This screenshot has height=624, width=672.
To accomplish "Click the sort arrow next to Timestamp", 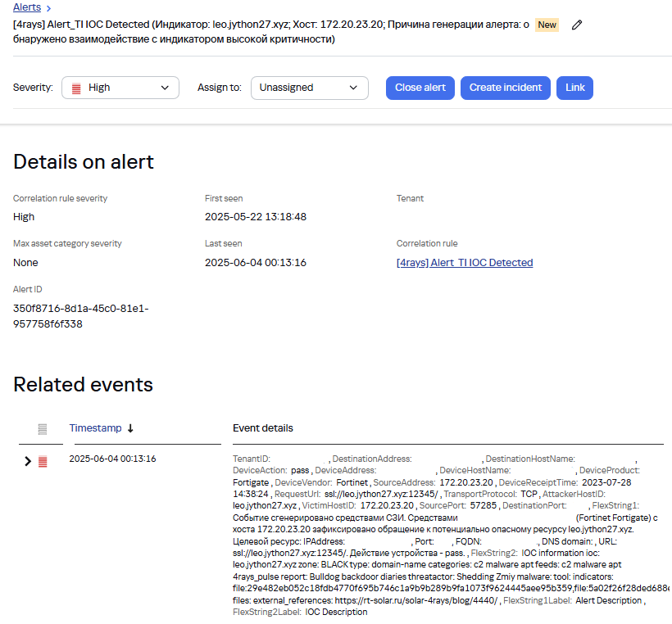I will [x=130, y=428].
